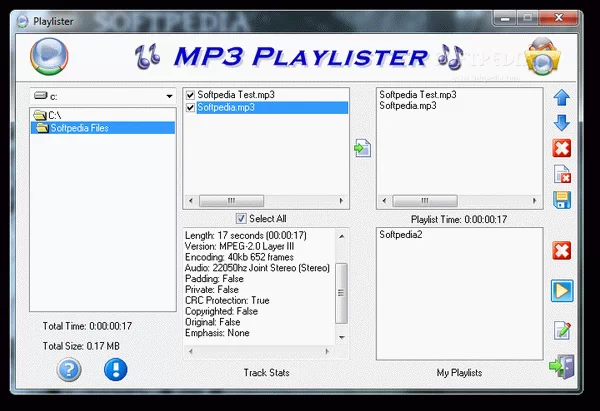
Task: Uncheck the Softpedia Test.mp3 checkbox
Action: (x=190, y=95)
